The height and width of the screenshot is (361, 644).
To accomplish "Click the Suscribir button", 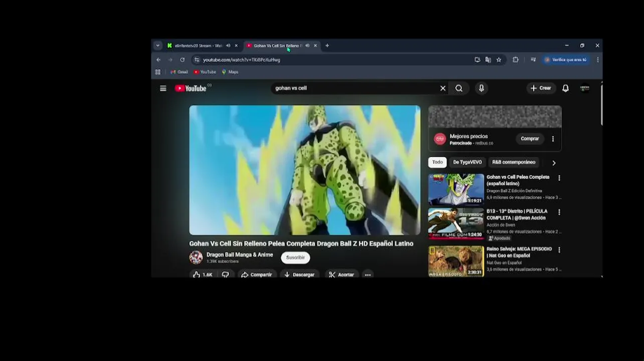I will pyautogui.click(x=295, y=258).
